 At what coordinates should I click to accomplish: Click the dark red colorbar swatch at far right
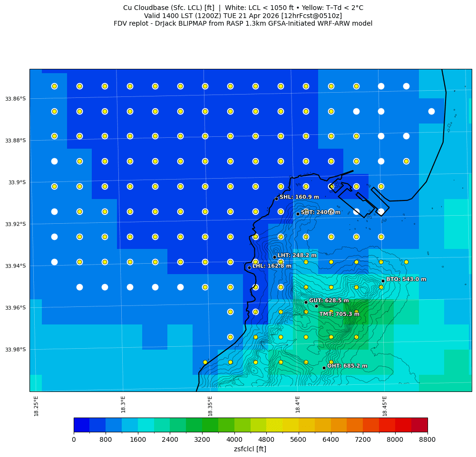click(x=419, y=425)
